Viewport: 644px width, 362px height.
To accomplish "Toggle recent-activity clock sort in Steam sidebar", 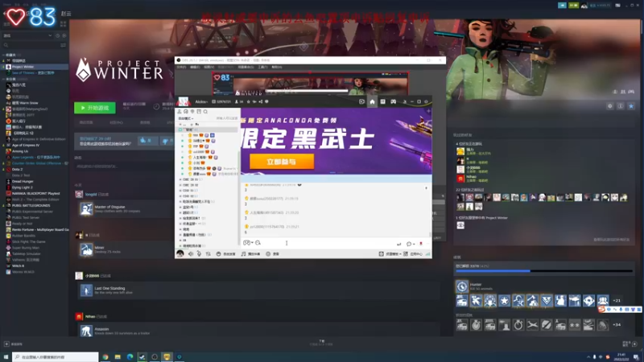I will 57,35.
